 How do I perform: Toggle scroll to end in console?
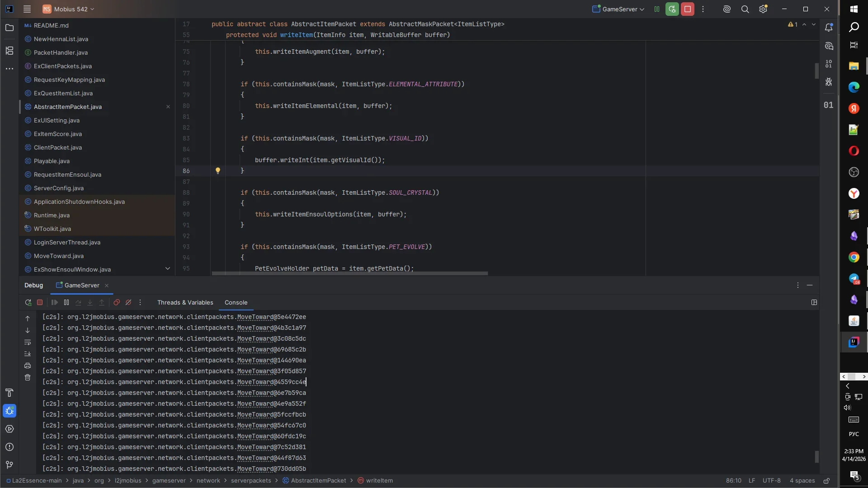pyautogui.click(x=28, y=354)
